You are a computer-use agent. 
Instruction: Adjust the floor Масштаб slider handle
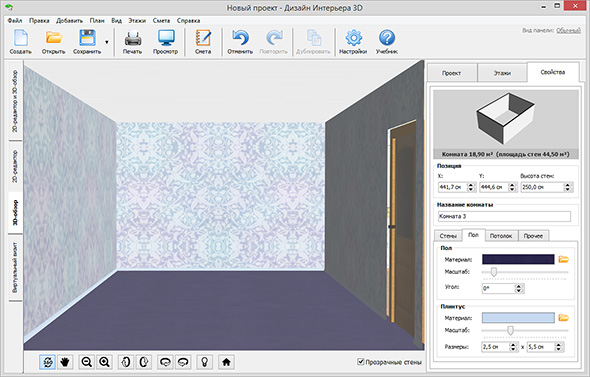tap(494, 272)
